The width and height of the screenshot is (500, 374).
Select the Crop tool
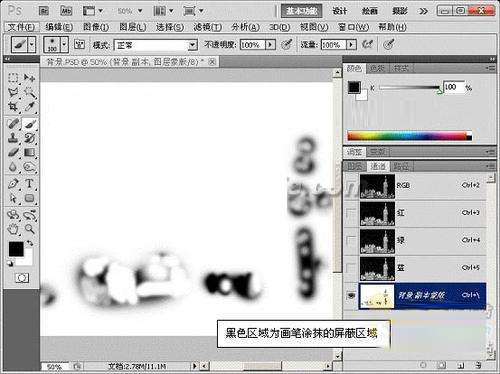coord(13,107)
